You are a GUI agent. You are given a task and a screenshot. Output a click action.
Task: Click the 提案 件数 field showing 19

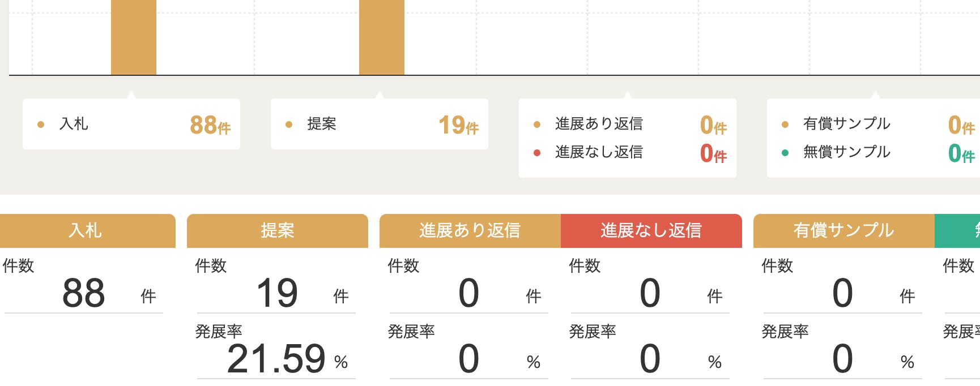[277, 294]
